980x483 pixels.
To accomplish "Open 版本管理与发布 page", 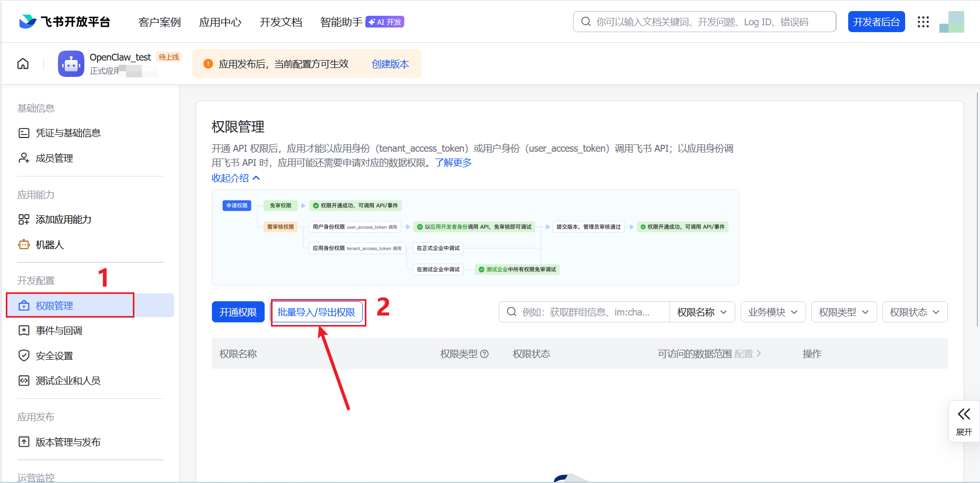I will click(67, 442).
